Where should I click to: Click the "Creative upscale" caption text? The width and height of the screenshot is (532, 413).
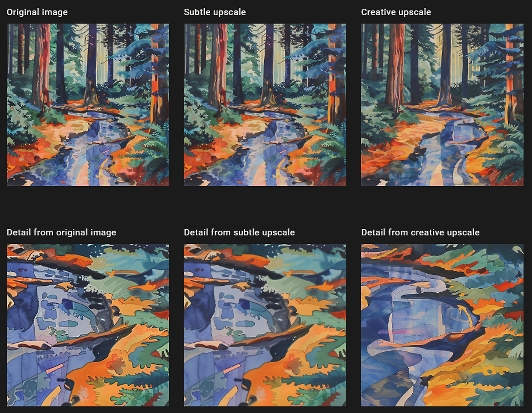pyautogui.click(x=396, y=12)
